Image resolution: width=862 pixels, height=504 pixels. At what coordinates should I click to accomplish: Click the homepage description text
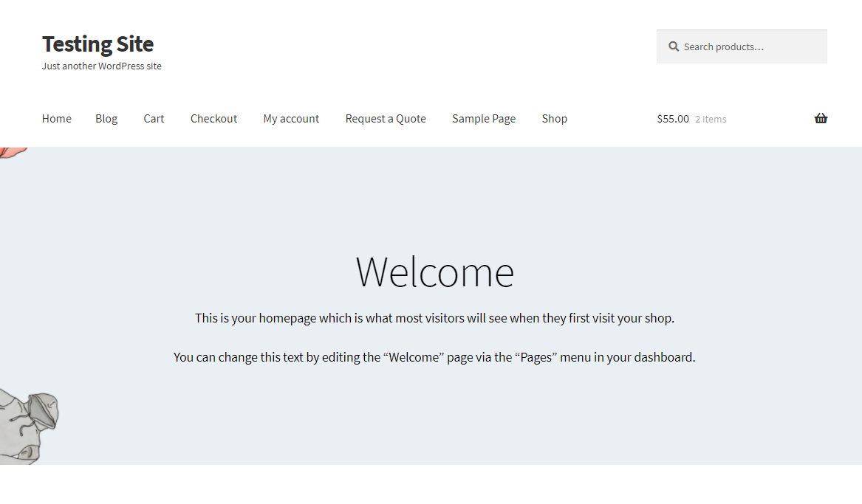(434, 318)
